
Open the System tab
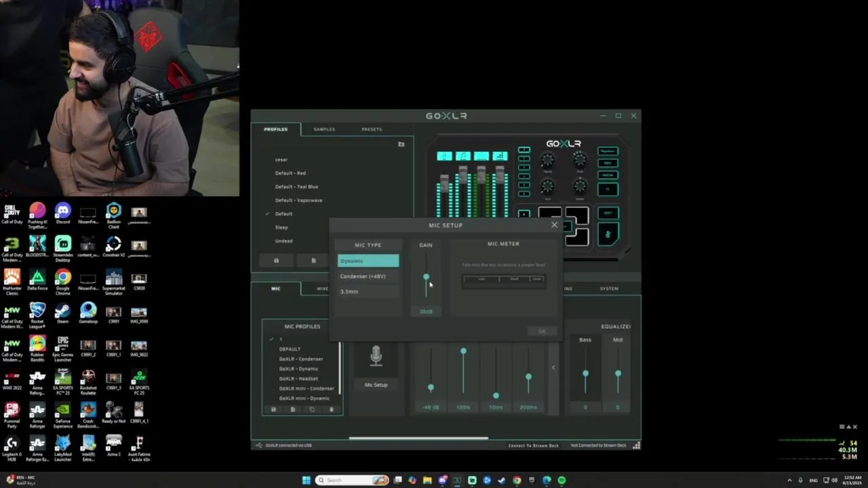pos(609,289)
